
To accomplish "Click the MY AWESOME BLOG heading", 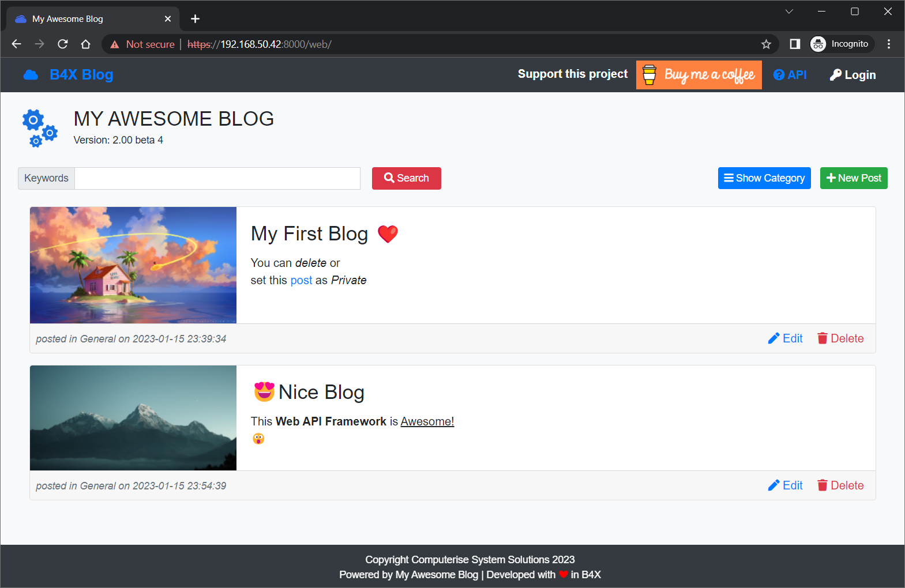I will [174, 119].
